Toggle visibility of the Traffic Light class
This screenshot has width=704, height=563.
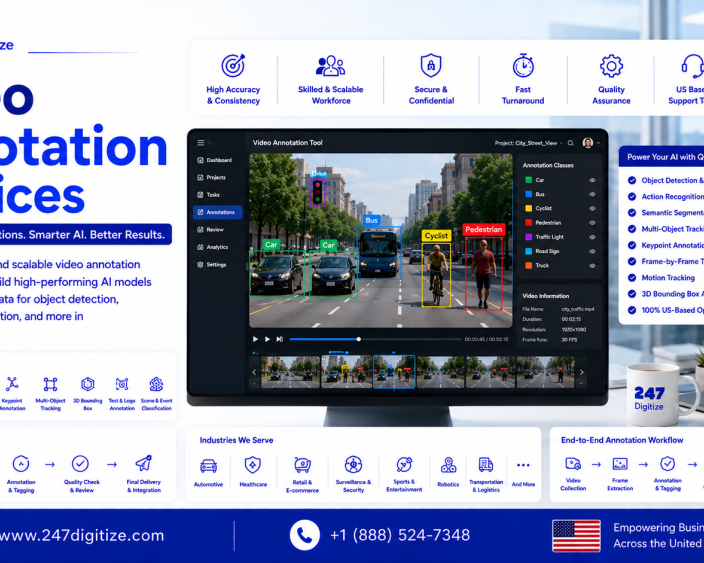[x=592, y=237]
